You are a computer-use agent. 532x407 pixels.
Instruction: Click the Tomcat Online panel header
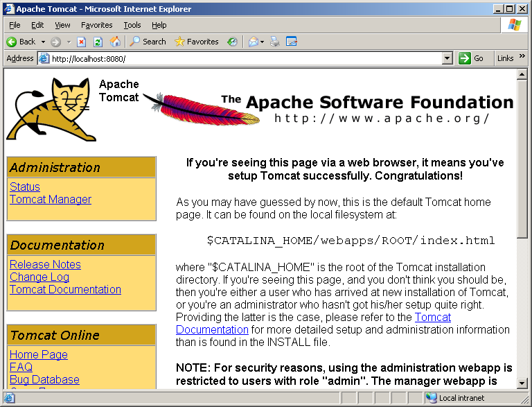click(x=81, y=336)
